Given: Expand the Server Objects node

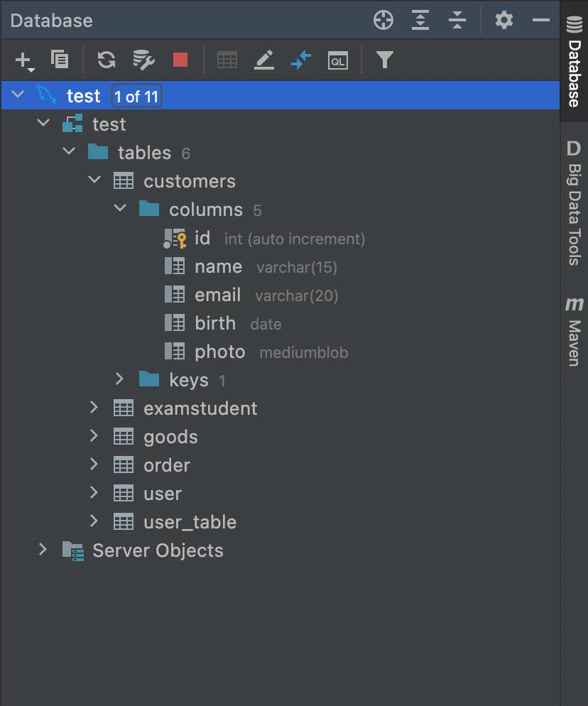Looking at the screenshot, I should pos(43,549).
